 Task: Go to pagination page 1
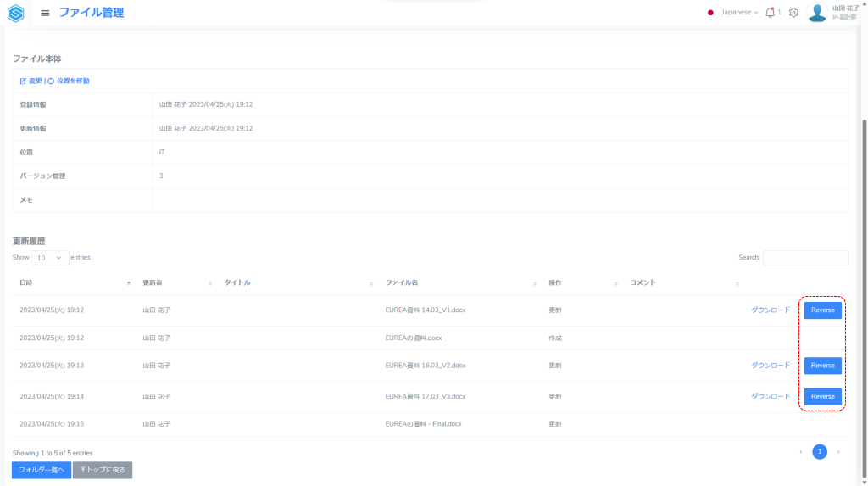819,452
